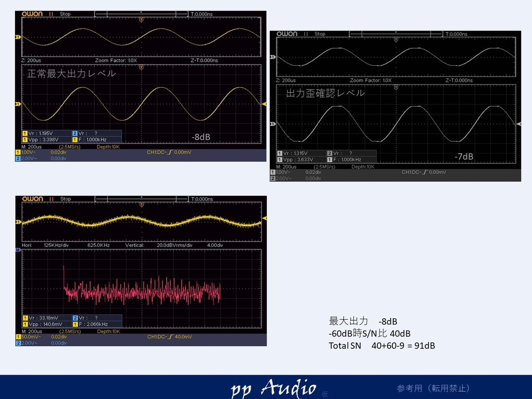Click the trigger position bar on the top timeline
This screenshot has width=532, height=399.
click(141, 14)
